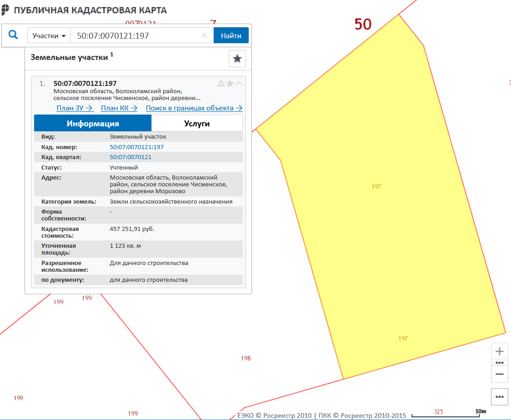This screenshot has height=420, width=511.
Task: Open the План КК link
Action: (x=119, y=108)
